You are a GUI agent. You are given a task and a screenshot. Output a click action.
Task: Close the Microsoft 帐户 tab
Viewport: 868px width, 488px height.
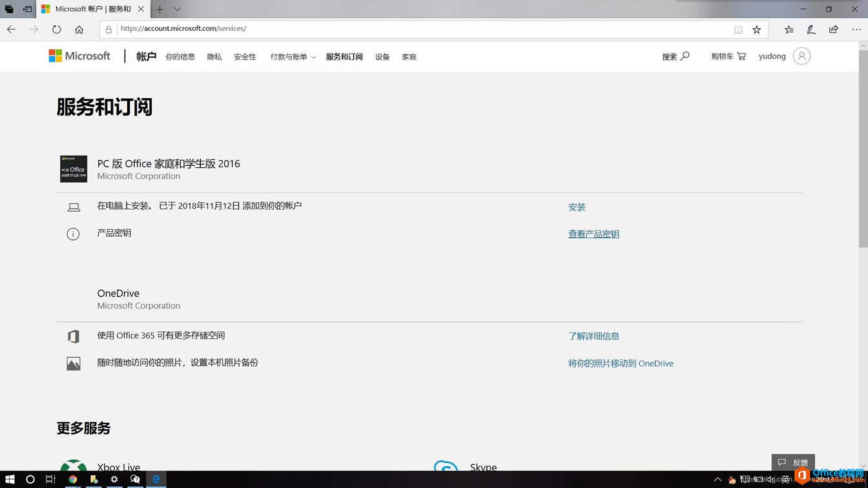[141, 9]
